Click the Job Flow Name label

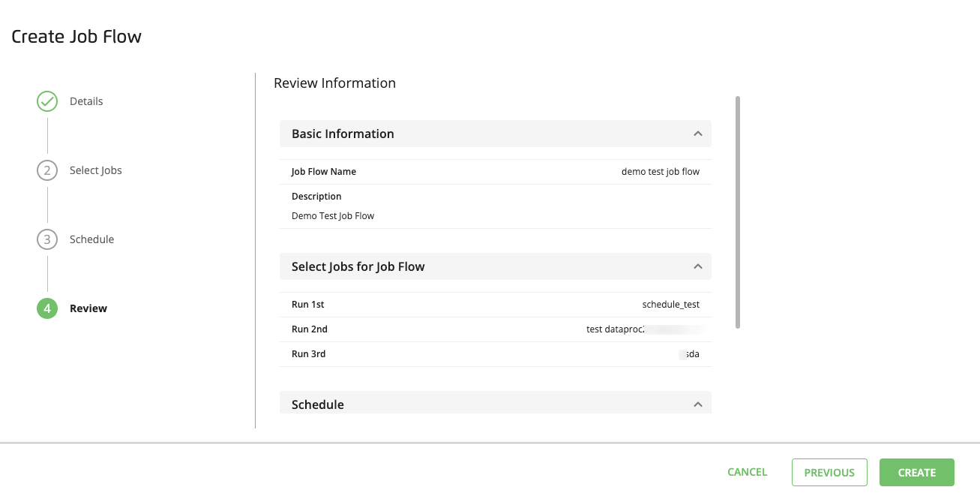324,172
